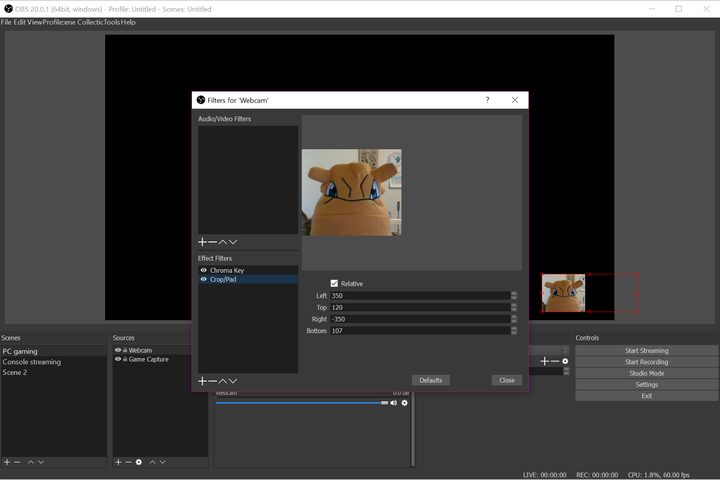Hide the Webcam source via eye icon

pos(118,350)
